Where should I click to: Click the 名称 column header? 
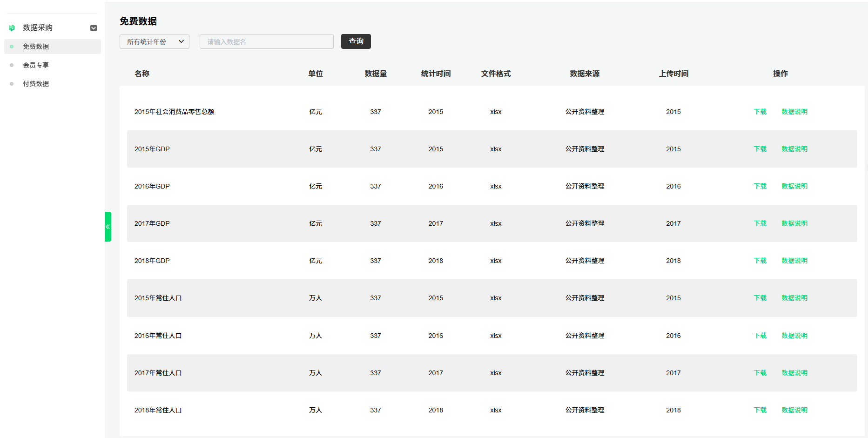tap(142, 74)
